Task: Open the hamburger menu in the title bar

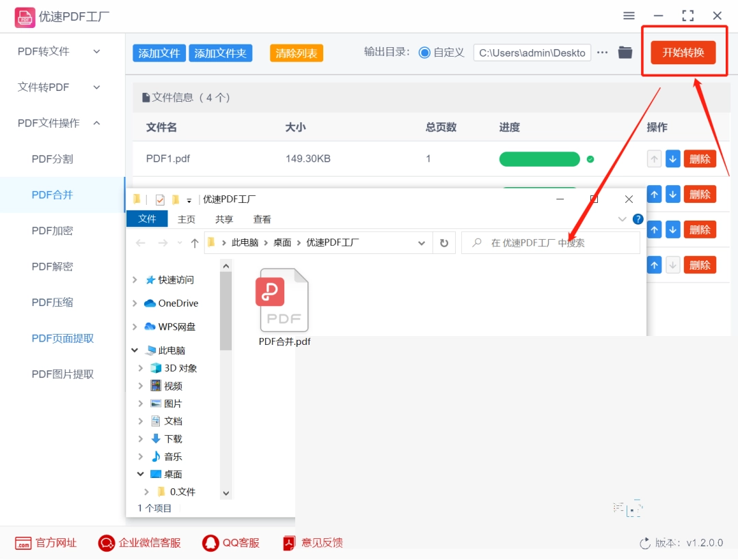Action: coord(629,16)
